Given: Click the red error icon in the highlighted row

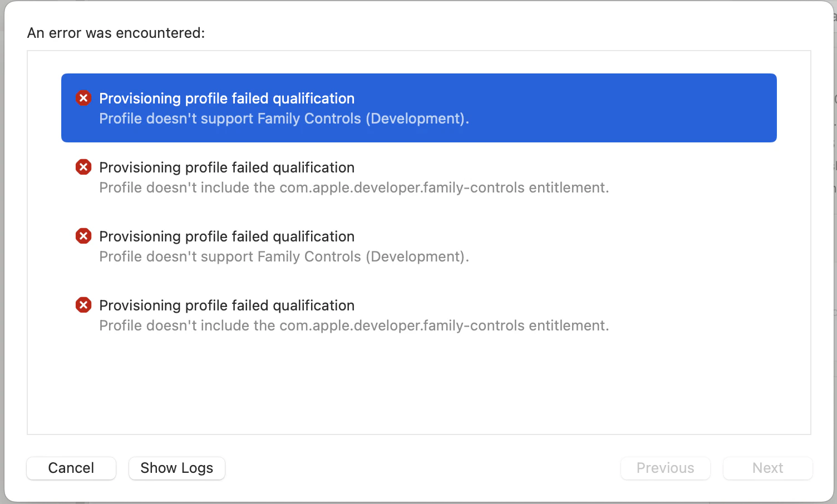Looking at the screenshot, I should click(83, 98).
